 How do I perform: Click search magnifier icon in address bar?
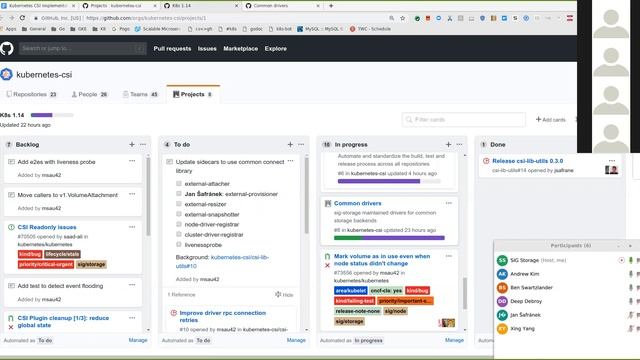coord(391,18)
